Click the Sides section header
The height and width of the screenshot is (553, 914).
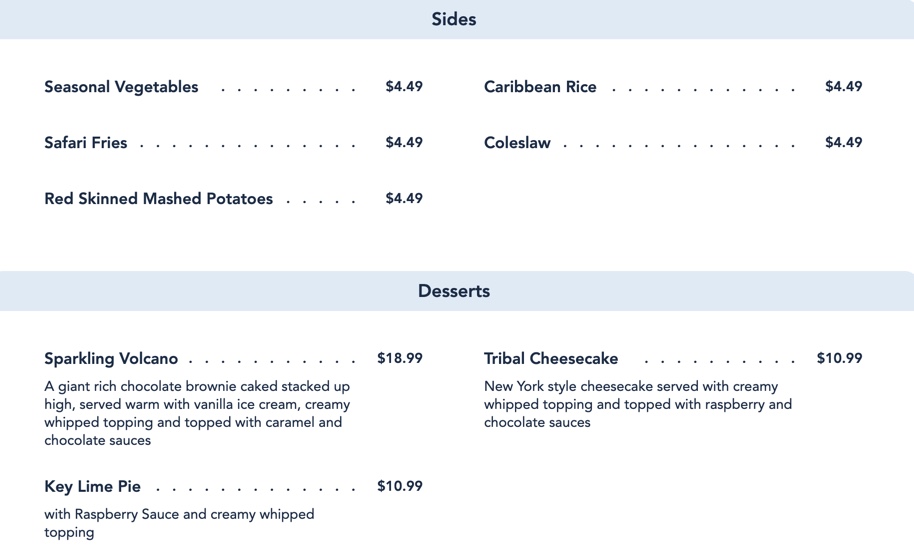[454, 20]
